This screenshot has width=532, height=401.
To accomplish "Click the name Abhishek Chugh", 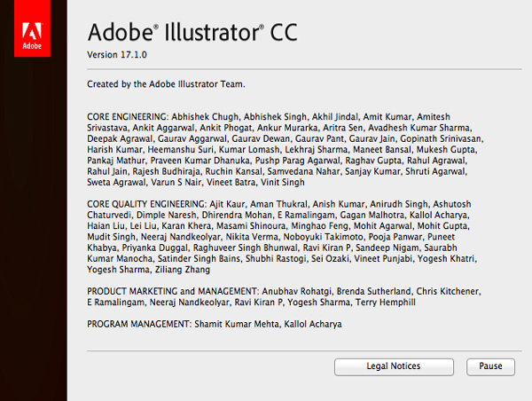I will point(203,116).
